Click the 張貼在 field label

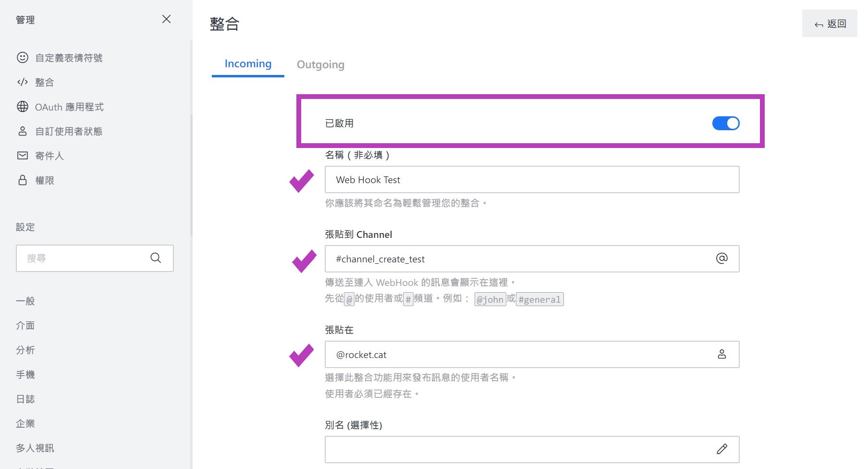tap(339, 330)
